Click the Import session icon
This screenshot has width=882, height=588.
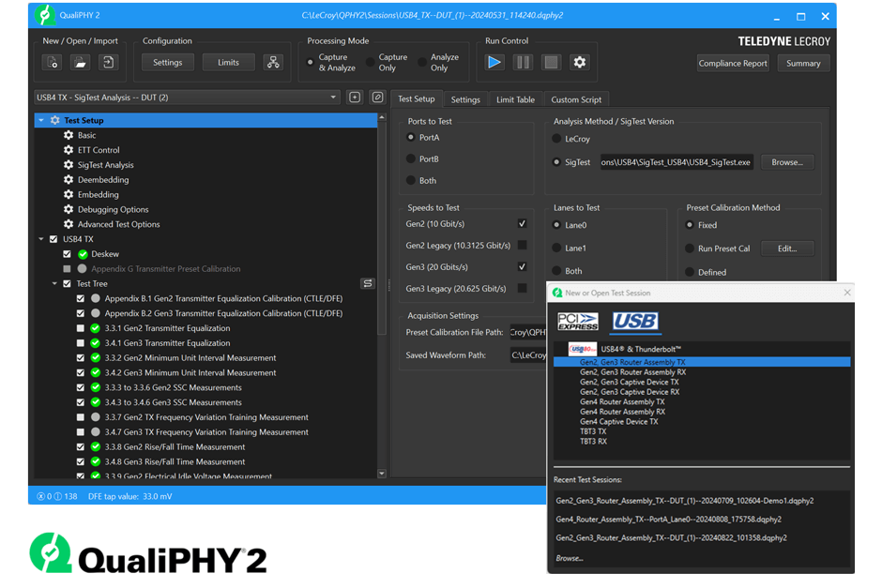pyautogui.click(x=109, y=63)
